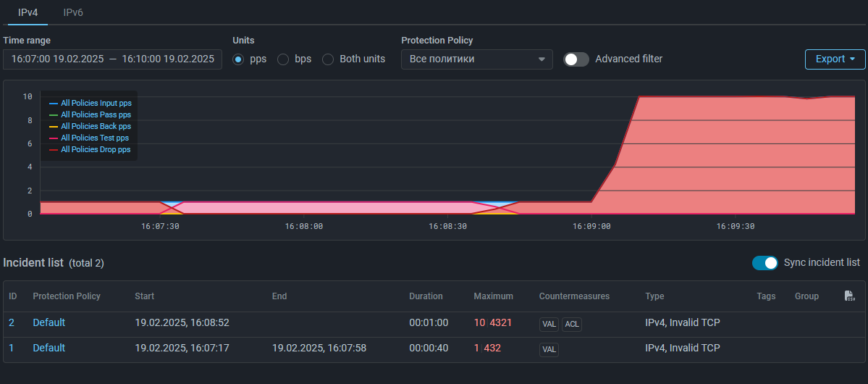
Task: Switch to the IPv6 tab
Action: (73, 12)
